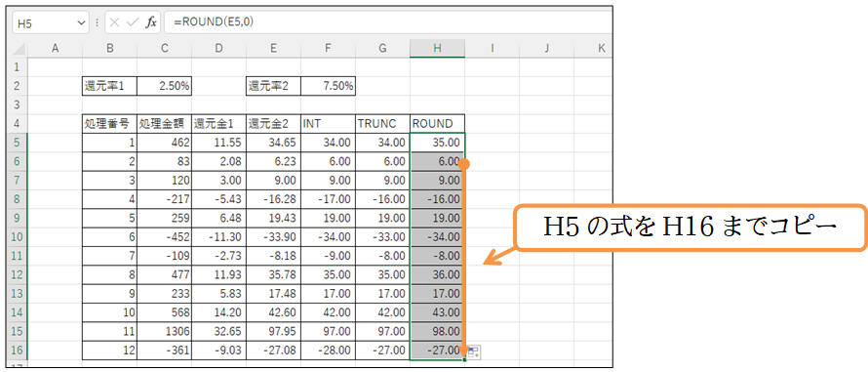Viewport: 868px width, 372px height.
Task: Select cell with value -17.00
Action: [x=329, y=199]
